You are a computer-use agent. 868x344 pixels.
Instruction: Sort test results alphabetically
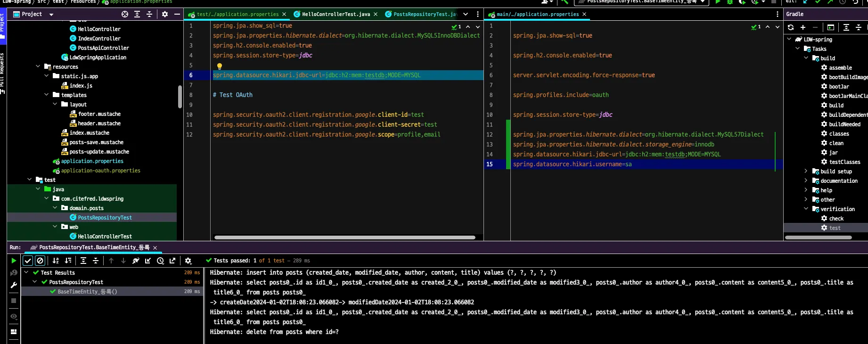click(56, 261)
